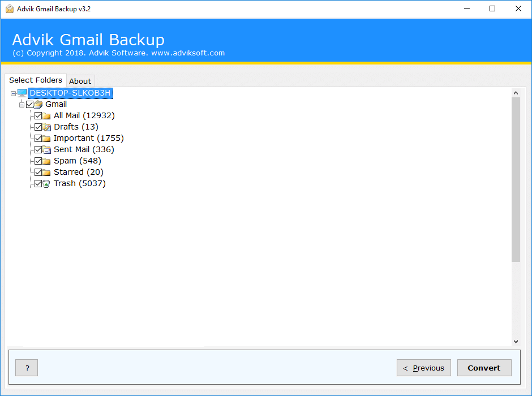The height and width of the screenshot is (396, 532).
Task: Collapse the DESKTOP-SLKOB3H tree node
Action: [13, 93]
